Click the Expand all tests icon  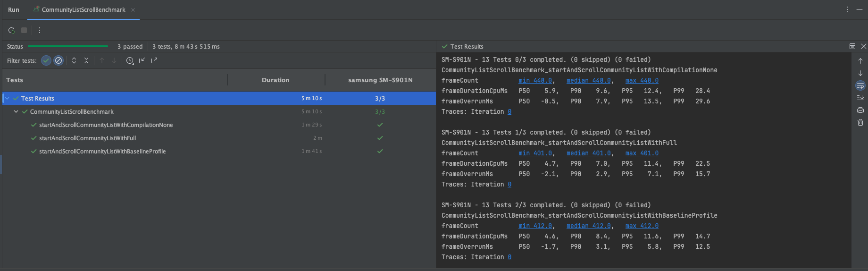click(x=74, y=60)
